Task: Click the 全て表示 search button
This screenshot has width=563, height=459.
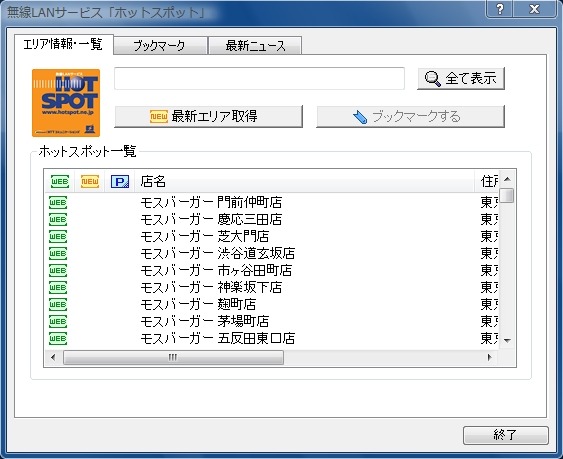Action: [x=461, y=78]
